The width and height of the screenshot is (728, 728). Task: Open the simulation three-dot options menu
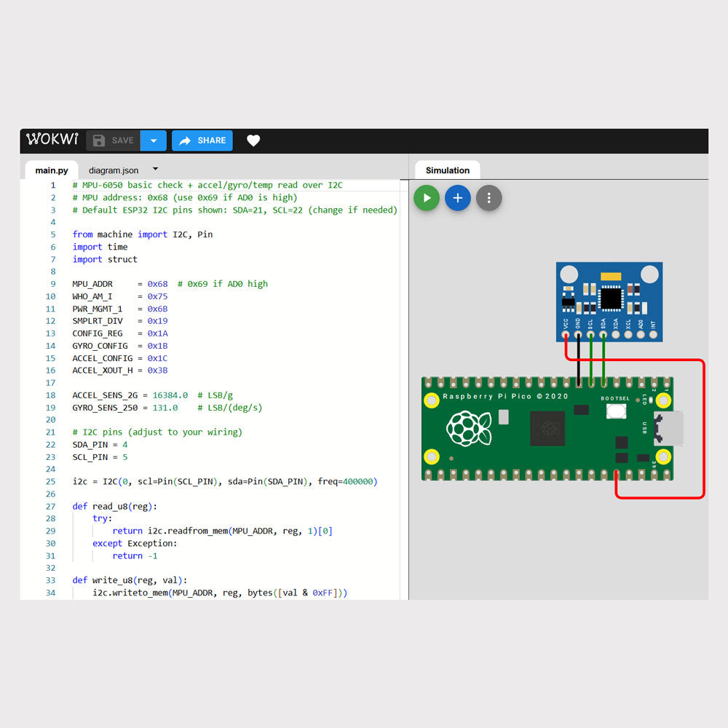(x=489, y=198)
